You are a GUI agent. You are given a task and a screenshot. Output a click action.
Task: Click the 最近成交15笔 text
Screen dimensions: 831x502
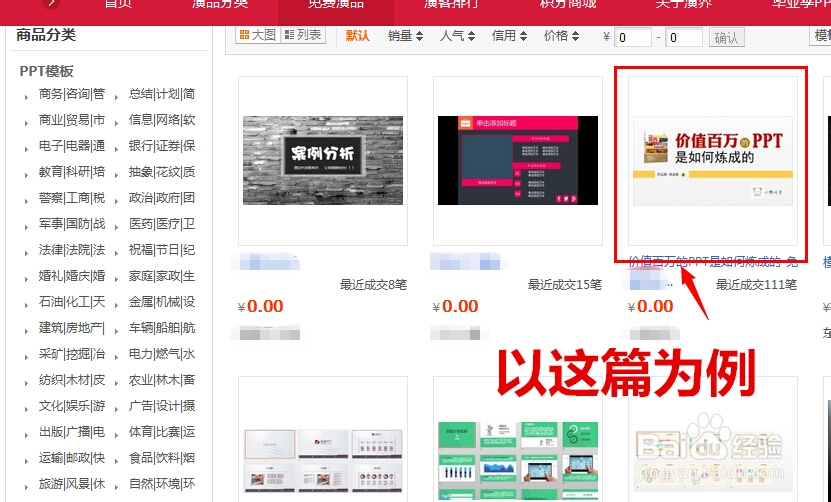565,285
